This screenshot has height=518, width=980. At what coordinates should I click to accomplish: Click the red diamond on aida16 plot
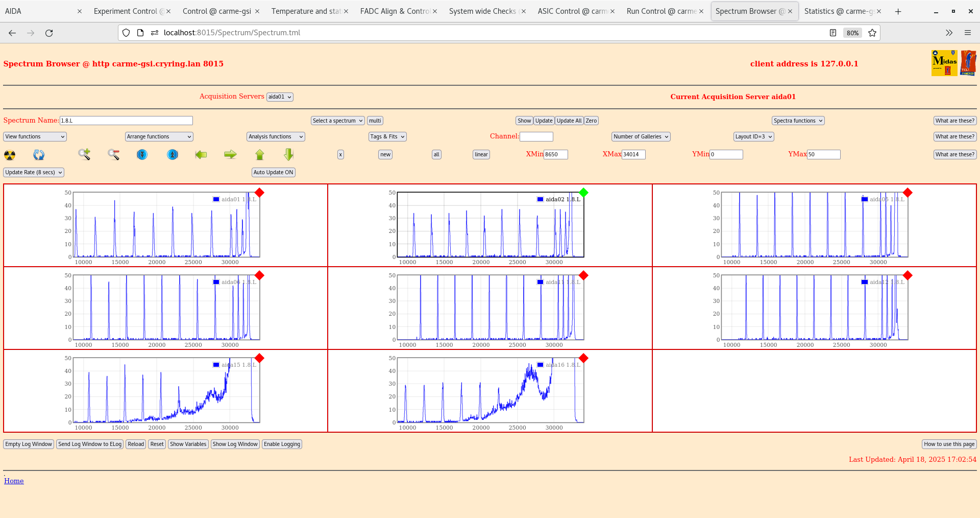point(583,358)
